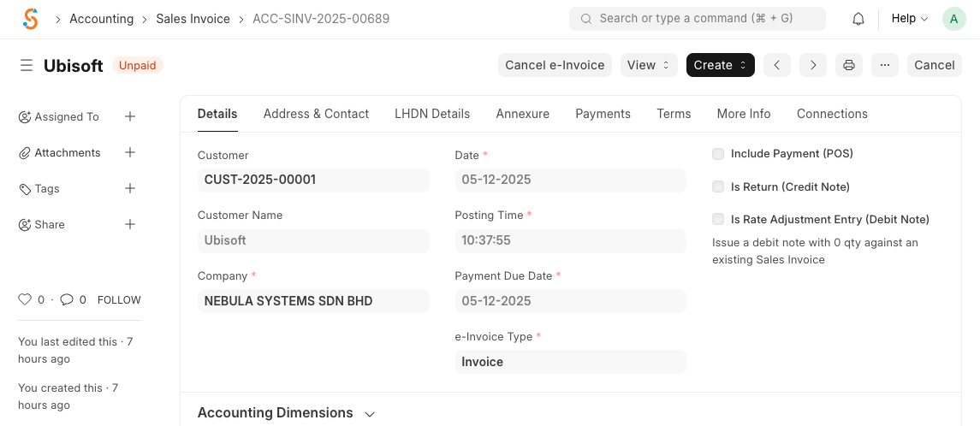Click the Attachments paperclip icon

(x=24, y=152)
